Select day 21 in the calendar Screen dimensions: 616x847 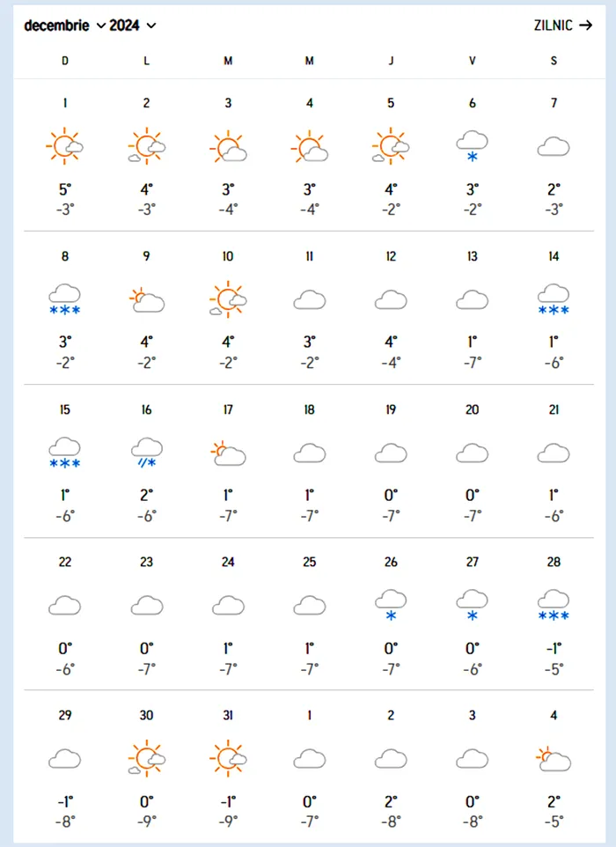(554, 409)
